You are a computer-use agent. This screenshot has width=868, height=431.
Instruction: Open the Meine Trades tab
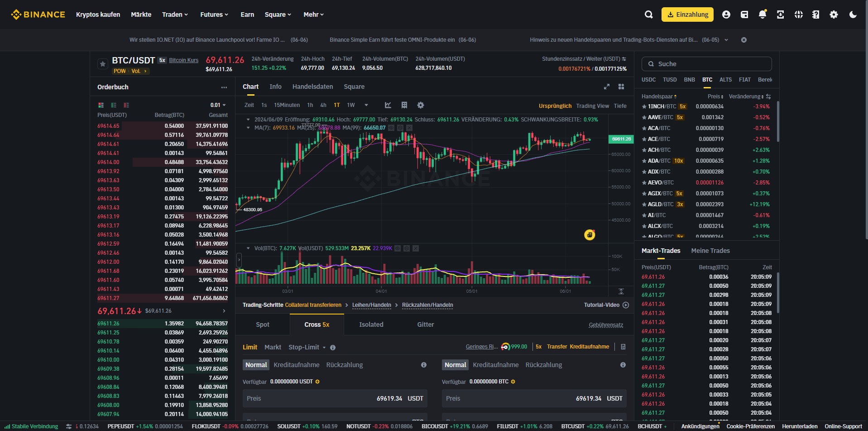tap(710, 251)
